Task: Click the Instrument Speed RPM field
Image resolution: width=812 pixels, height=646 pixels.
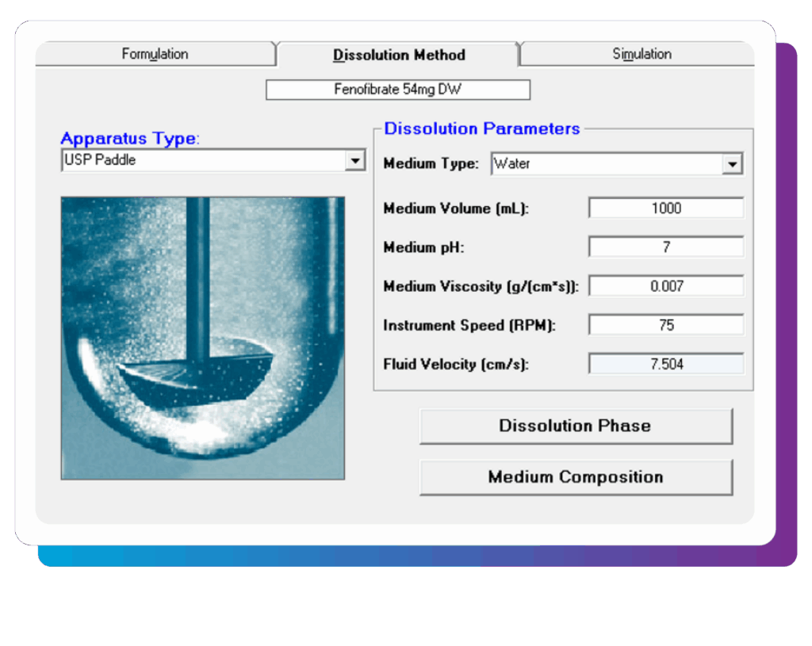Action: pyautogui.click(x=666, y=325)
